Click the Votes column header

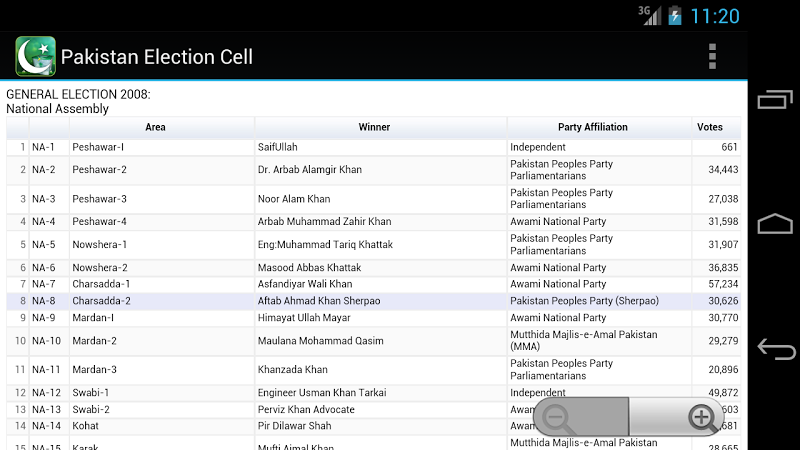709,127
